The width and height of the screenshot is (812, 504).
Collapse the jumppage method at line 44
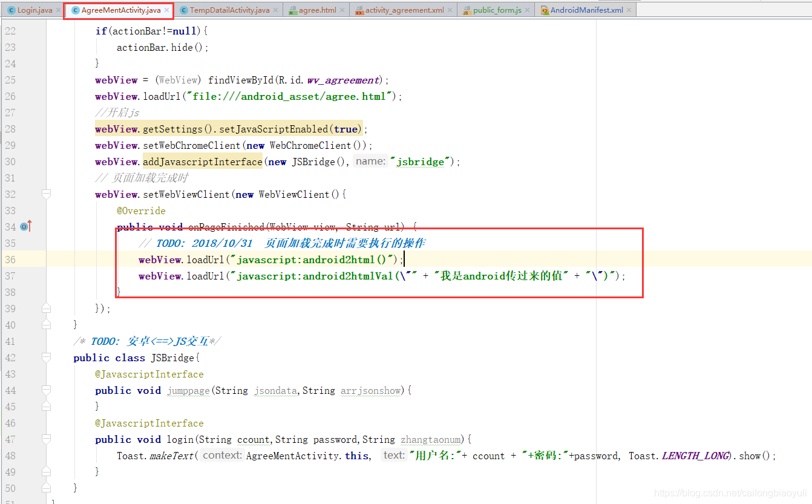[x=47, y=390]
